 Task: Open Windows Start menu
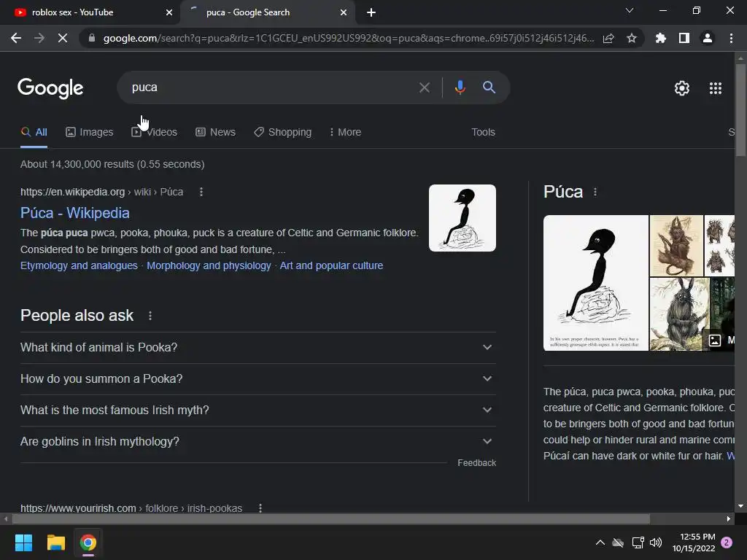[23, 542]
